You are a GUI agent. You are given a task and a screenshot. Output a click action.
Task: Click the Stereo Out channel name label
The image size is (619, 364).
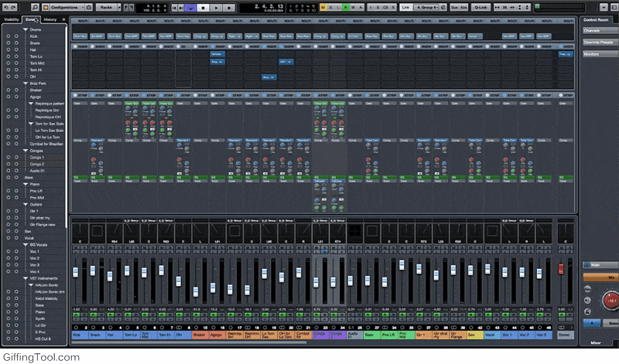pyautogui.click(x=566, y=335)
